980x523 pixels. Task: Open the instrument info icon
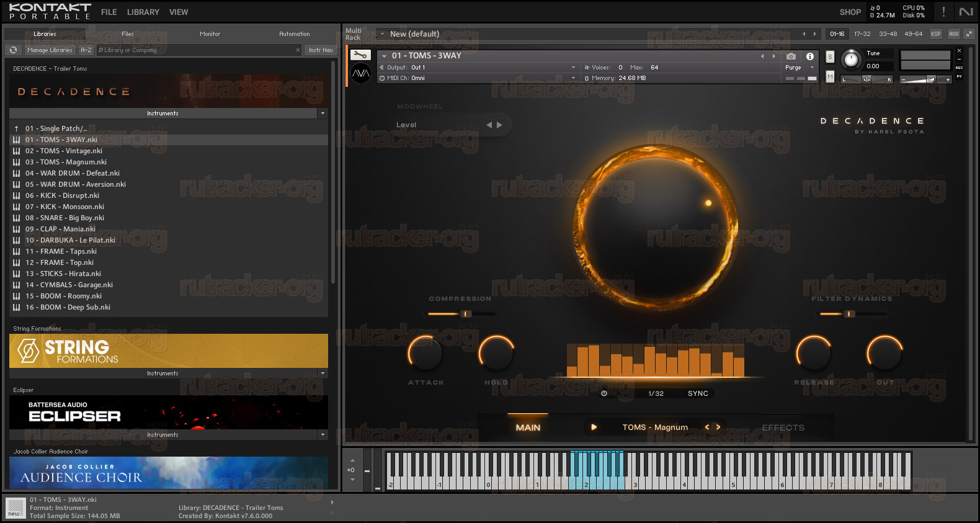(810, 56)
